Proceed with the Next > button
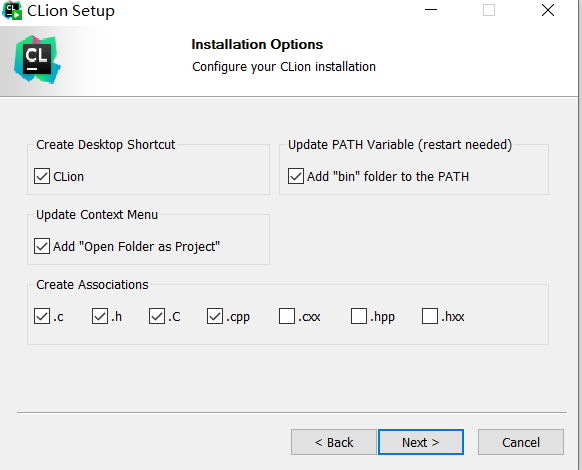Image resolution: width=582 pixels, height=470 pixels. click(x=421, y=442)
